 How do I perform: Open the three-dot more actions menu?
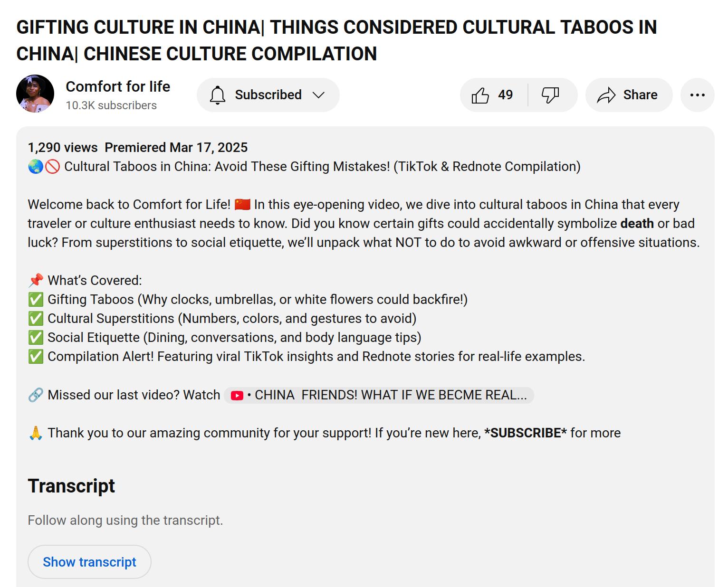(697, 95)
